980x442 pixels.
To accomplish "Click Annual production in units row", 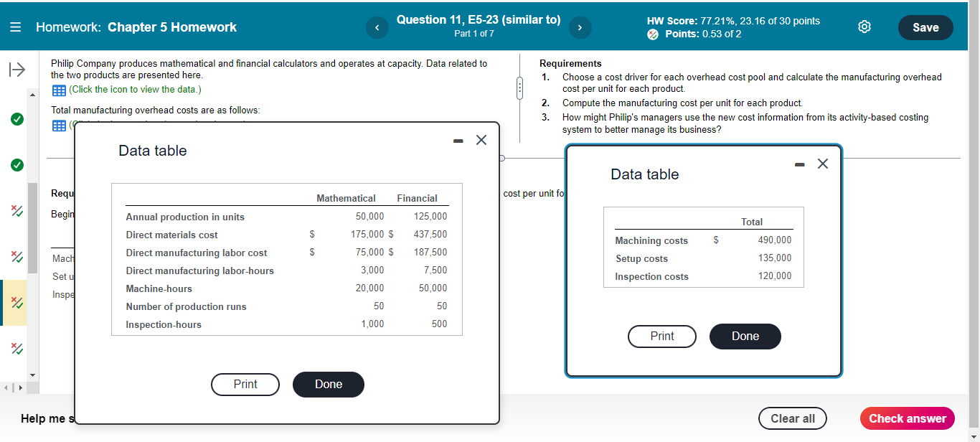I will click(287, 217).
